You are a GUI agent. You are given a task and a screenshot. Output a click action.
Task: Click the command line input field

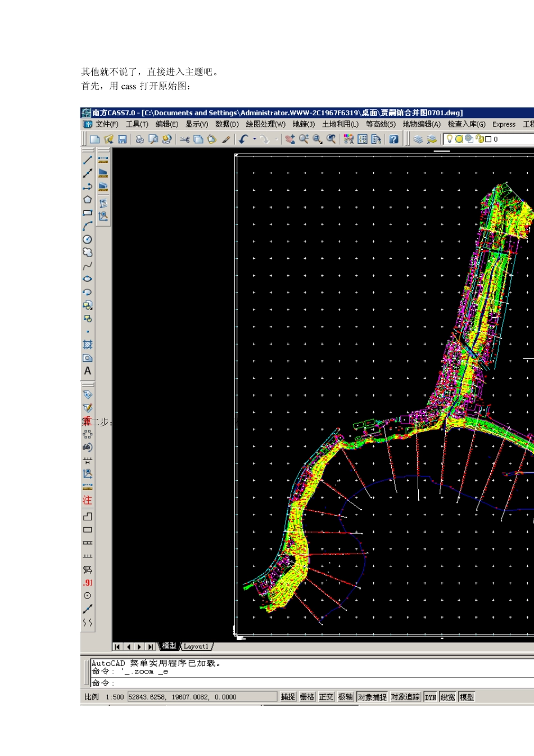pos(313,683)
